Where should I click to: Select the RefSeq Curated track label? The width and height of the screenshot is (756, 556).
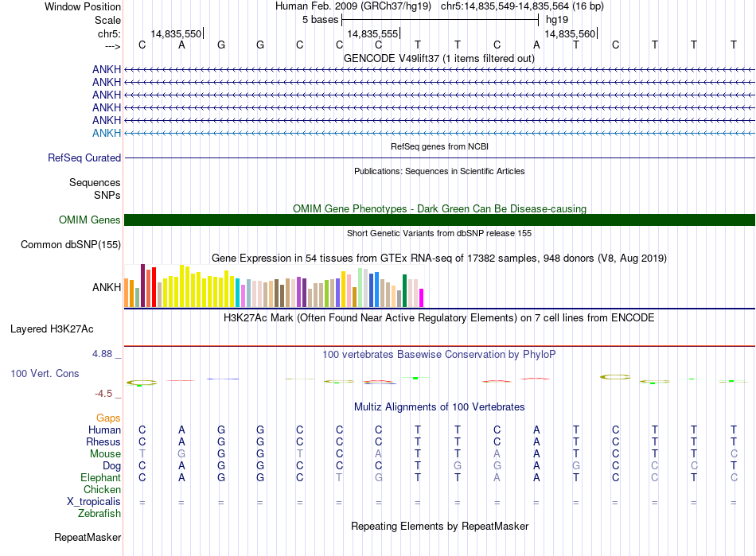tap(84, 158)
